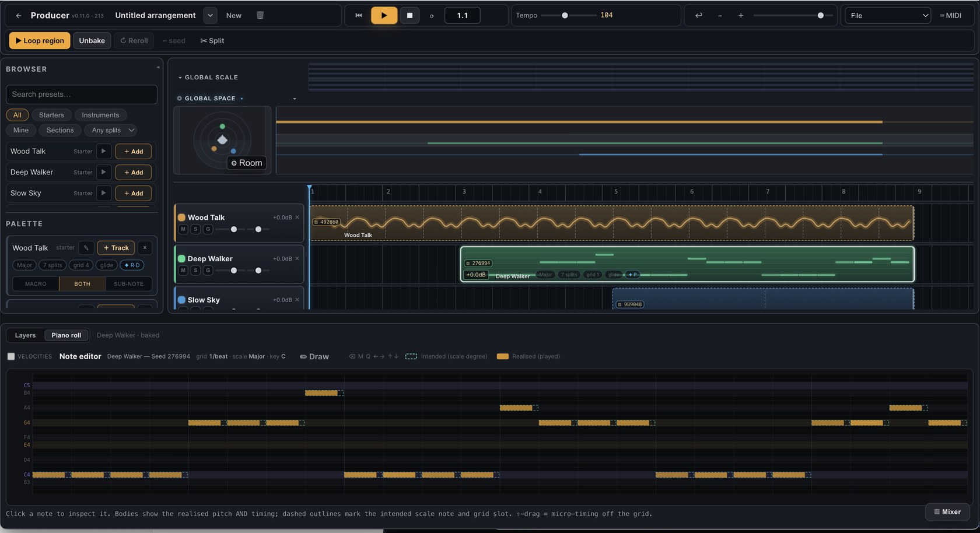Image resolution: width=980 pixels, height=533 pixels.
Task: Open MIDI settings
Action: tap(951, 16)
